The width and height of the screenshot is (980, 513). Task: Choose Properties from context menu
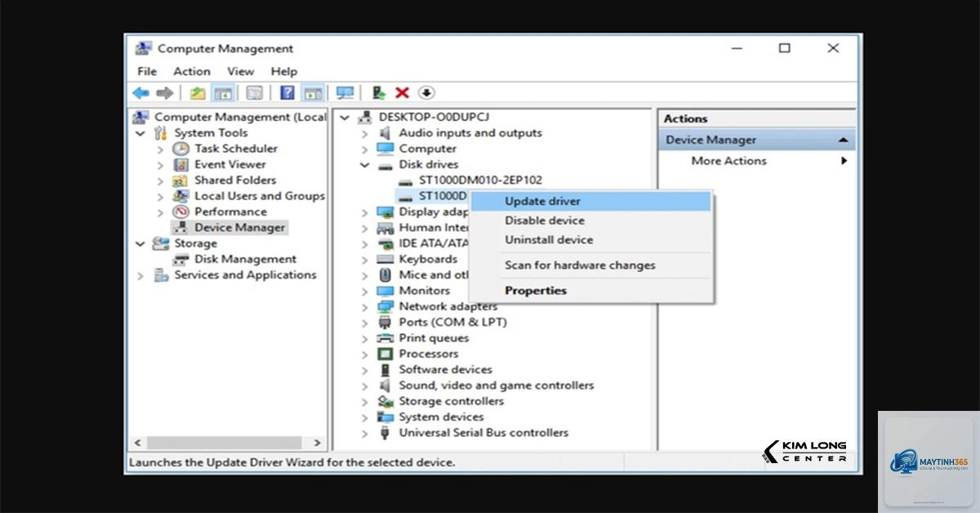tap(590, 290)
